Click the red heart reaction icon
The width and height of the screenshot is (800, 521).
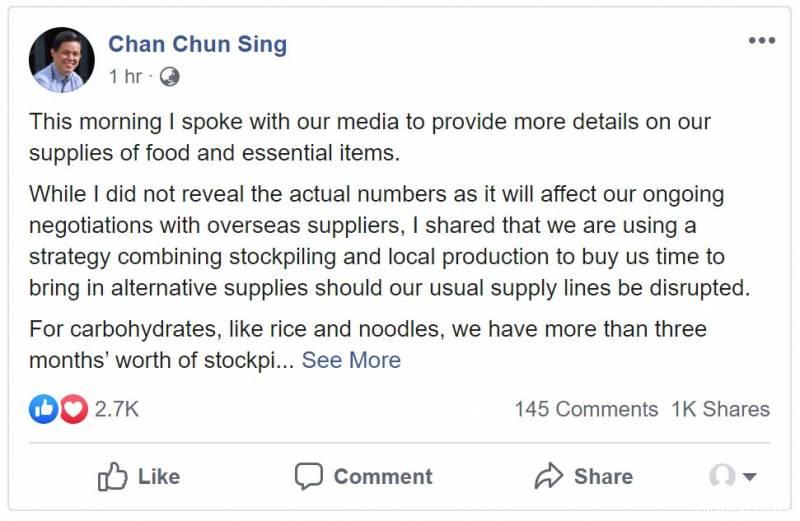(x=73, y=409)
